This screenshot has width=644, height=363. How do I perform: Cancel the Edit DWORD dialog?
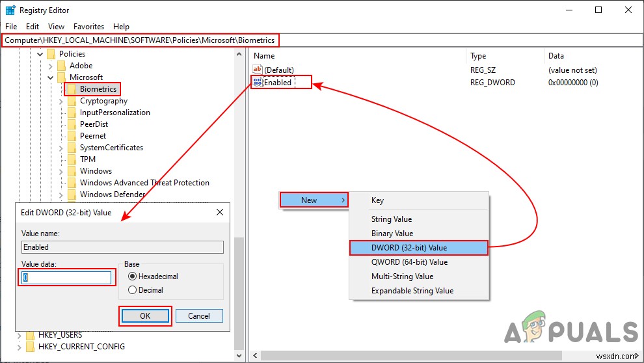tap(199, 316)
